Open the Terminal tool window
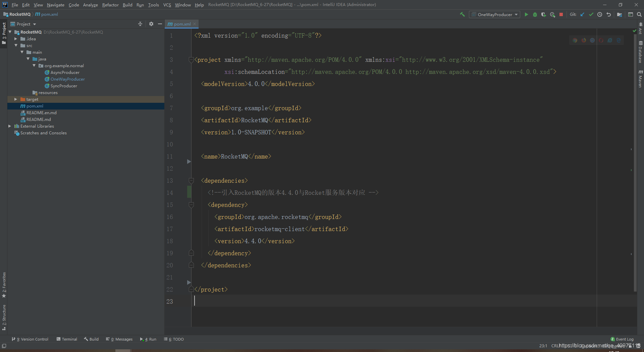644x352 pixels. pyautogui.click(x=67, y=339)
